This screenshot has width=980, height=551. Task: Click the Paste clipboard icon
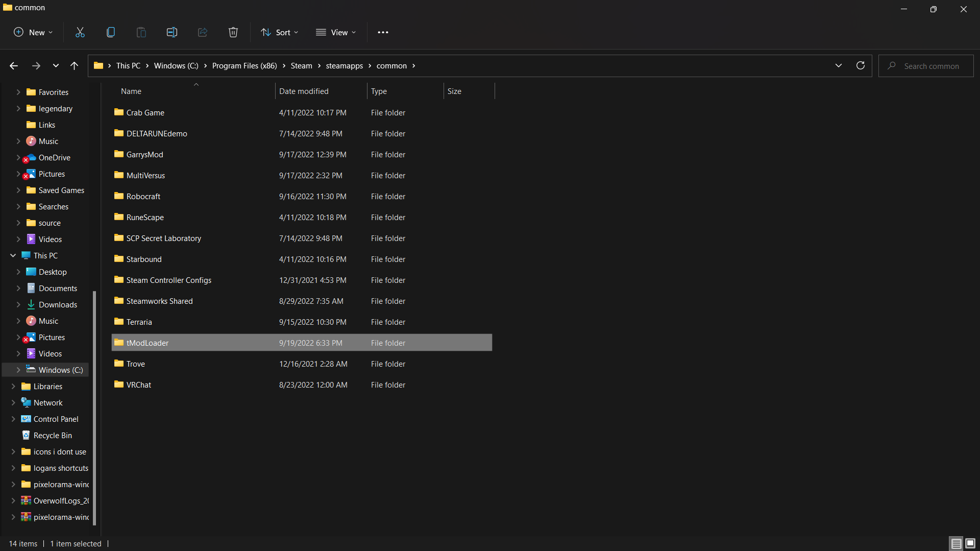point(141,32)
